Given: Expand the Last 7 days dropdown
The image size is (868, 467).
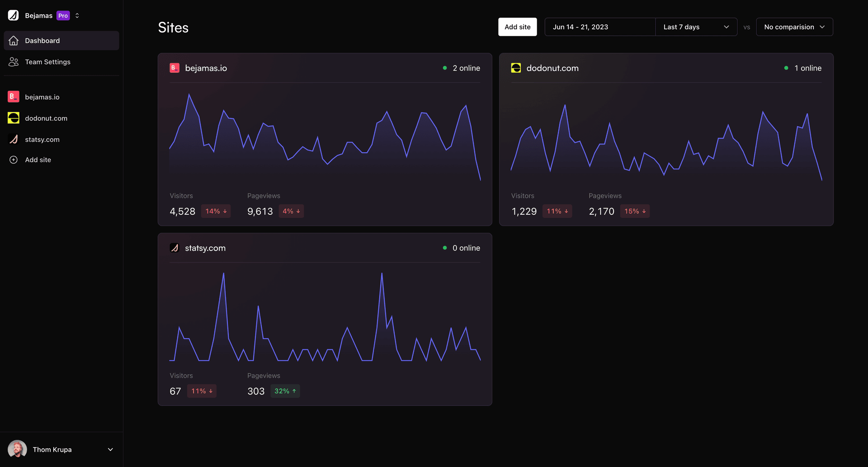Looking at the screenshot, I should tap(696, 27).
